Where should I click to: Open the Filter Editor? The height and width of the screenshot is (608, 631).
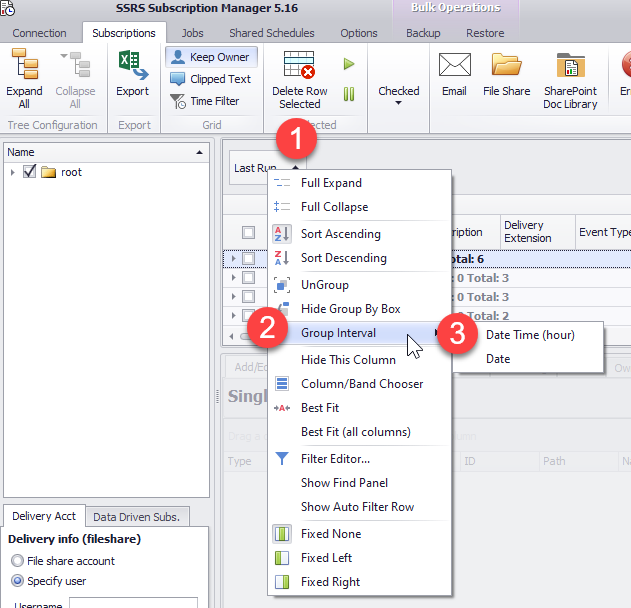[360, 459]
